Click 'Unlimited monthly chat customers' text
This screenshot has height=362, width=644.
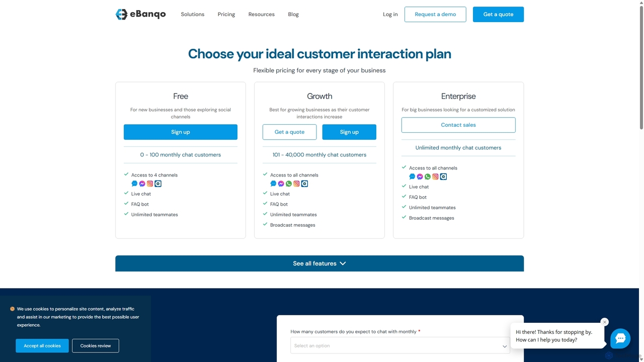tap(458, 148)
